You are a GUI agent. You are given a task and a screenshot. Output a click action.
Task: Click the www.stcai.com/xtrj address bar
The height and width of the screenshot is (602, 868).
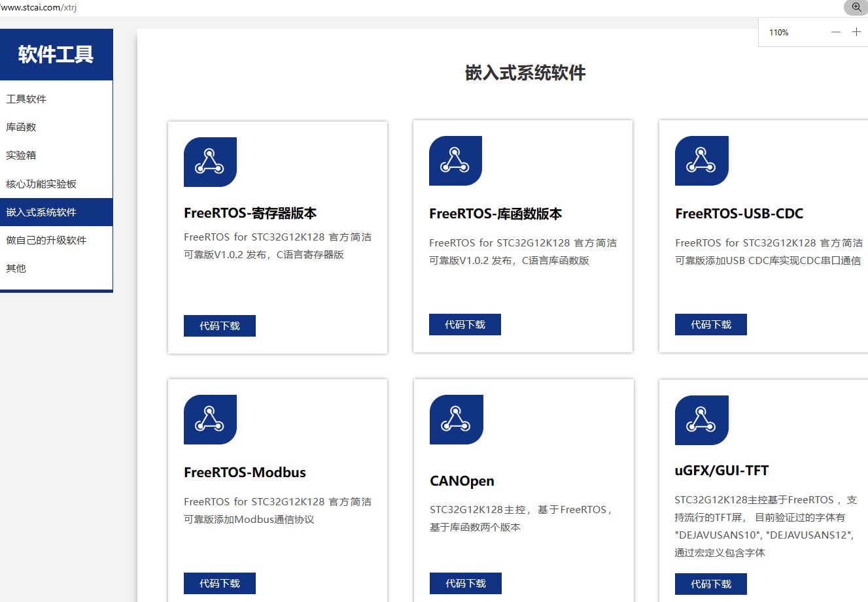click(x=39, y=7)
